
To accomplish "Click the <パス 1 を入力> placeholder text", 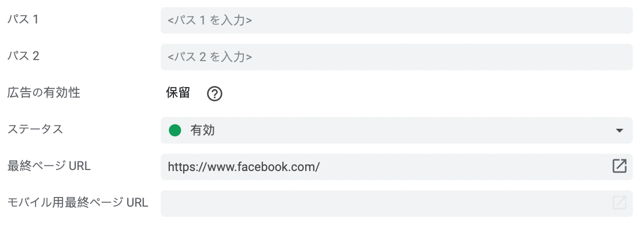I will (210, 20).
